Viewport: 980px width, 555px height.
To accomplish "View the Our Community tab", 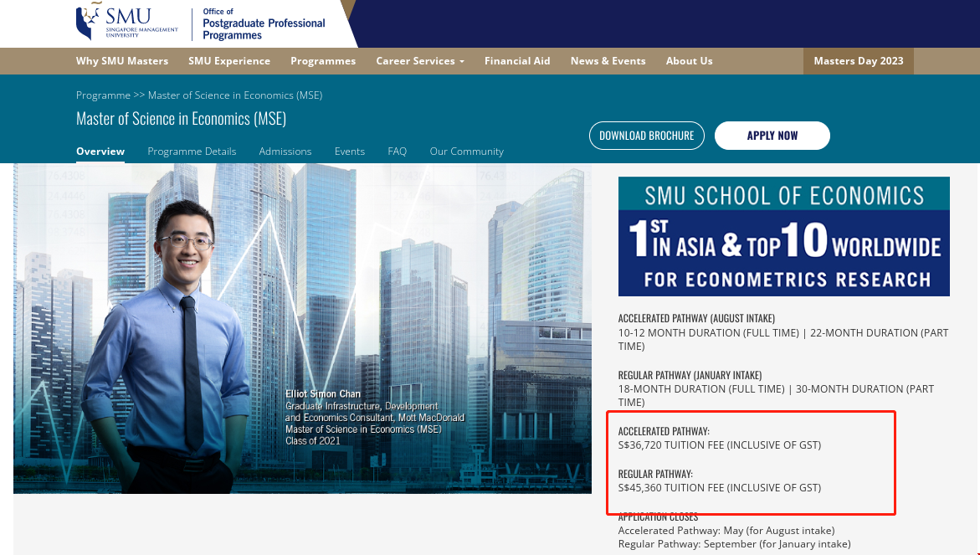I will [x=466, y=152].
